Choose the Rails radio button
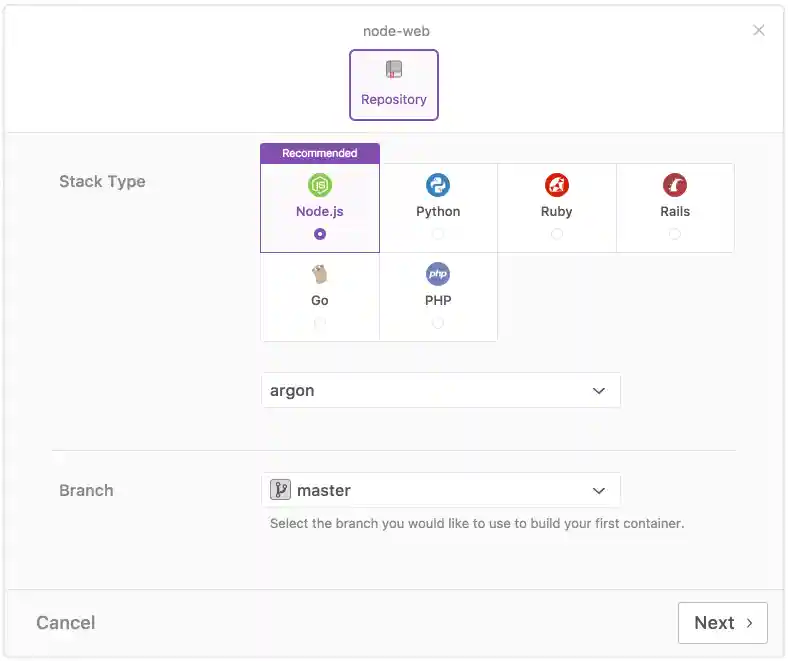Screen dimensions: 788x661 pos(675,234)
